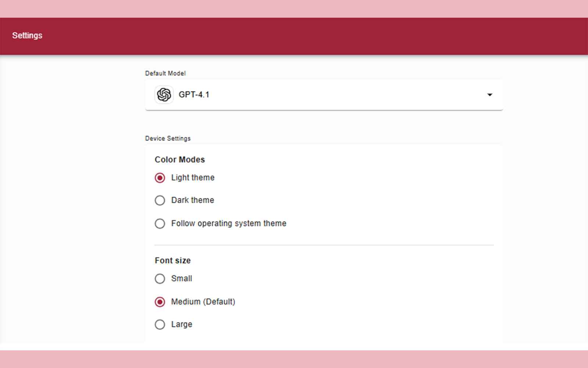Select the Dark theme radio button
The image size is (588, 368).
pos(160,200)
